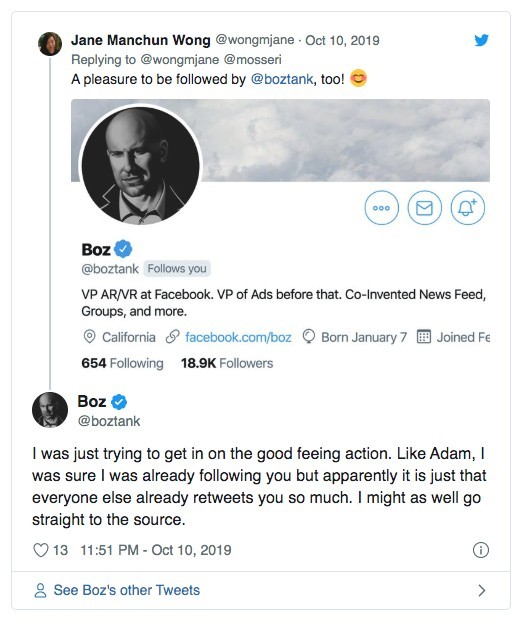The height and width of the screenshot is (625, 522).
Task: Click Boz's small avatar in the reply
Action: [x=50, y=410]
